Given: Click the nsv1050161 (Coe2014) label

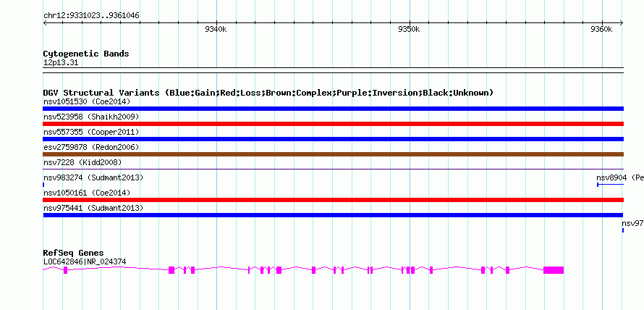Looking at the screenshot, I should tap(85, 193).
